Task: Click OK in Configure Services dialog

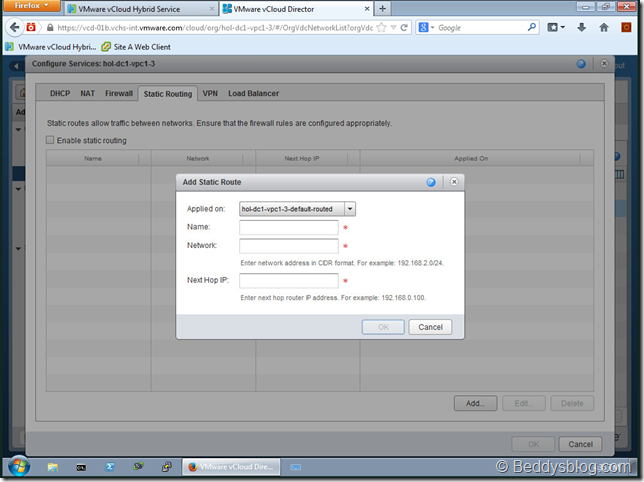Action: (533, 444)
